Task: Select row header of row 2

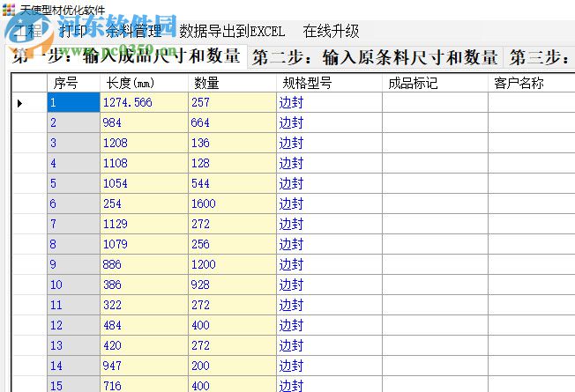Action: click(29, 122)
